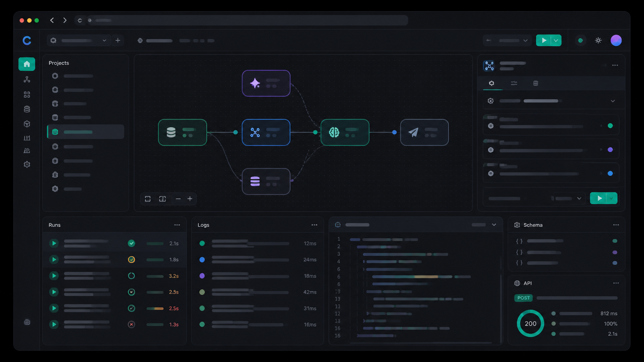
Task: Select the paper plane send node
Action: tap(424, 132)
